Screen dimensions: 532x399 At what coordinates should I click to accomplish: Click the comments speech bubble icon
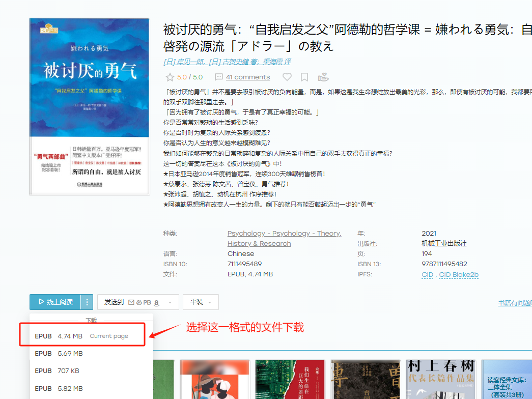(219, 77)
